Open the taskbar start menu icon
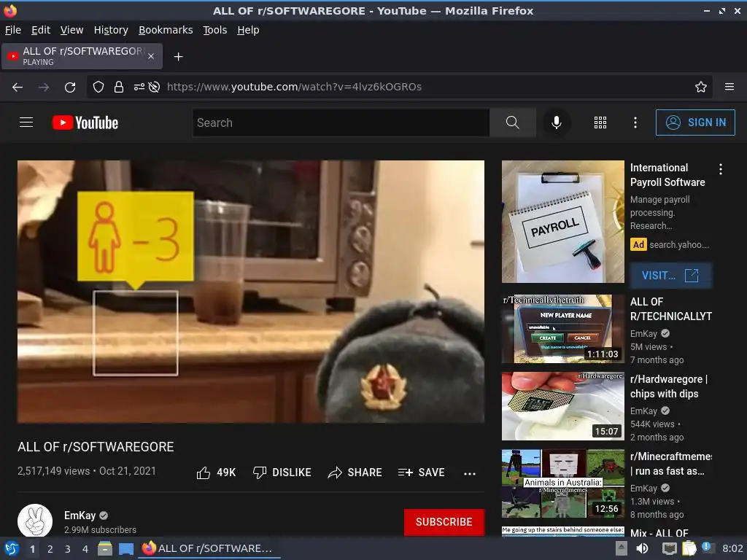This screenshot has width=747, height=560. pyautogui.click(x=11, y=548)
